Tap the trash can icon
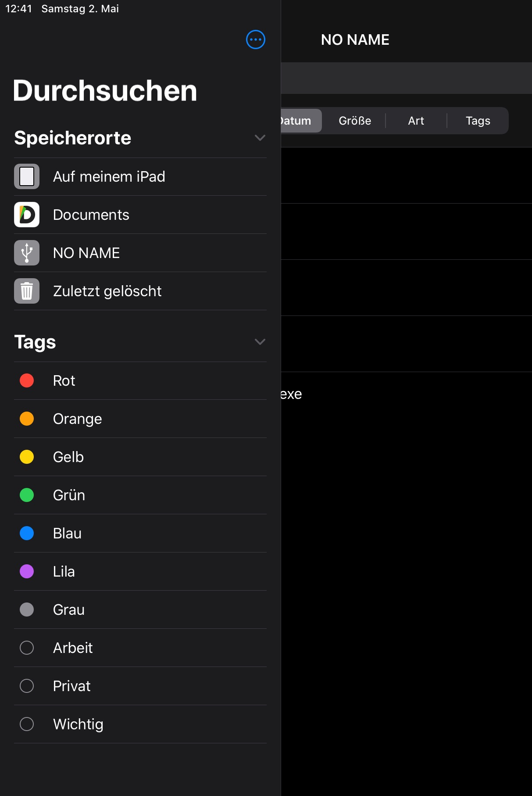532x796 pixels. (x=27, y=291)
